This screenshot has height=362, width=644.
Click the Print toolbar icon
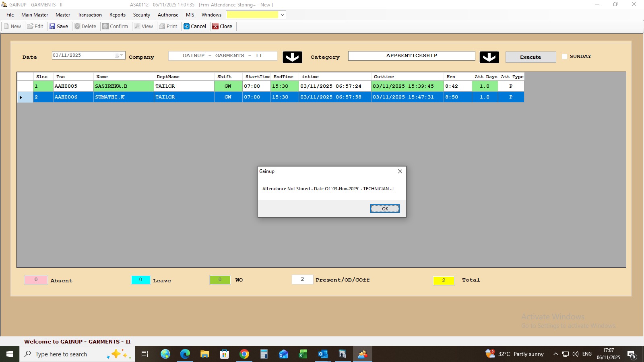pos(162,27)
